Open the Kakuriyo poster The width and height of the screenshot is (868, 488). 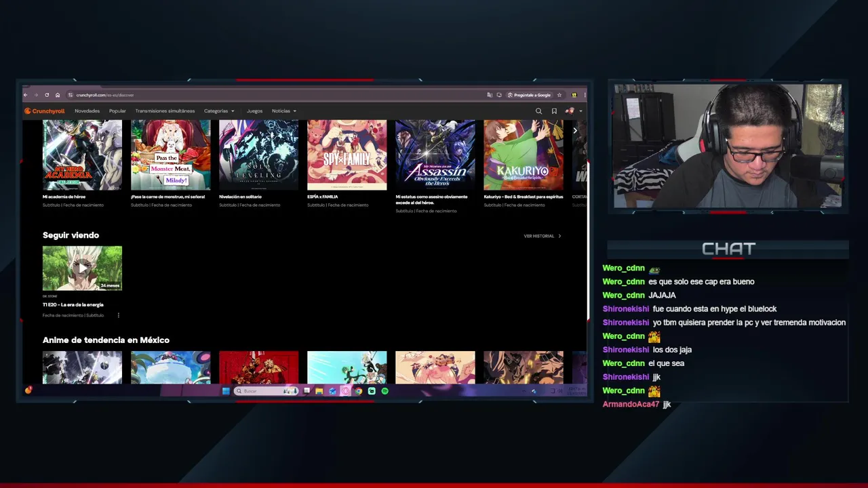coord(523,155)
